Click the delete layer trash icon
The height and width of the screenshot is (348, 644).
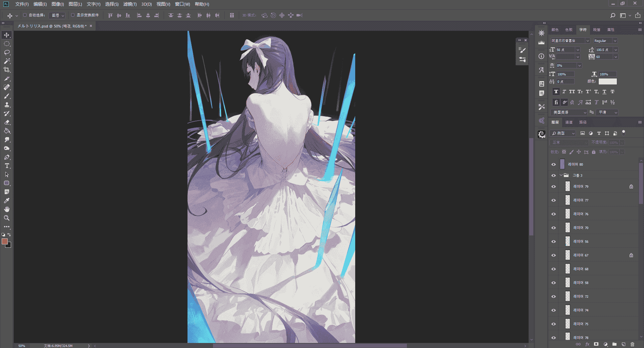click(x=632, y=344)
